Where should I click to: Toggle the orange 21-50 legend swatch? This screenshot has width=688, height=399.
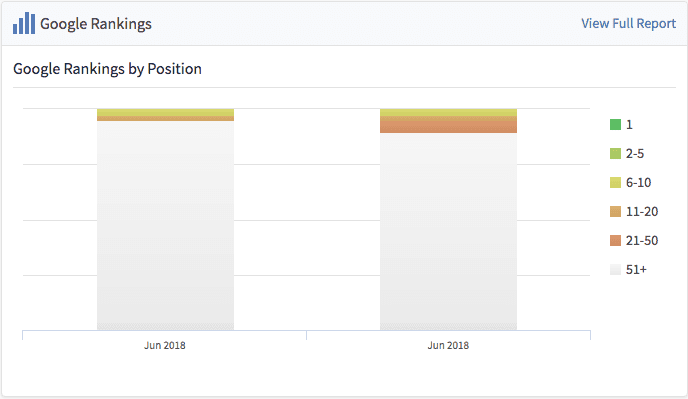(615, 241)
